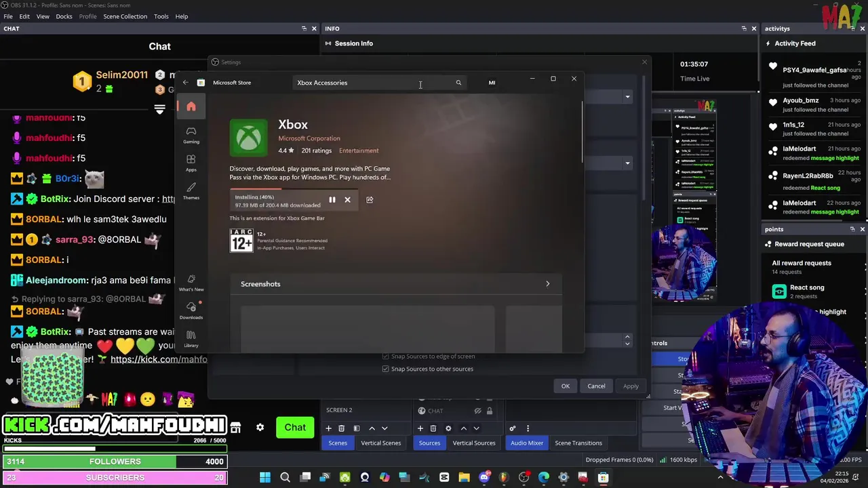Open source properties gear icon
The image size is (868, 488).
point(448,428)
